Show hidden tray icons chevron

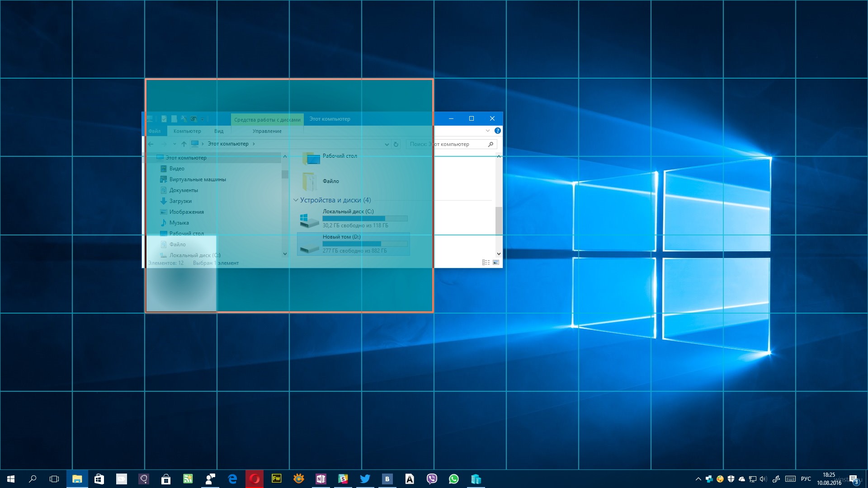coord(698,479)
